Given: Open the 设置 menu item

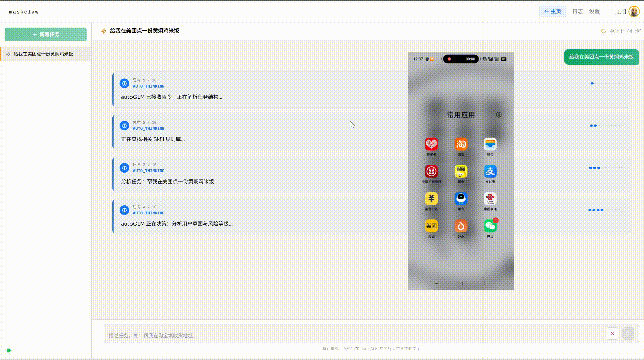Looking at the screenshot, I should click(594, 11).
